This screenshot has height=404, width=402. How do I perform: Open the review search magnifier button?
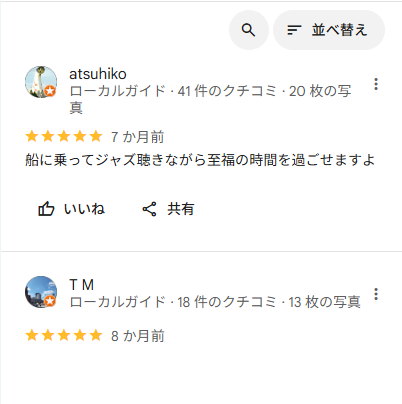[249, 30]
